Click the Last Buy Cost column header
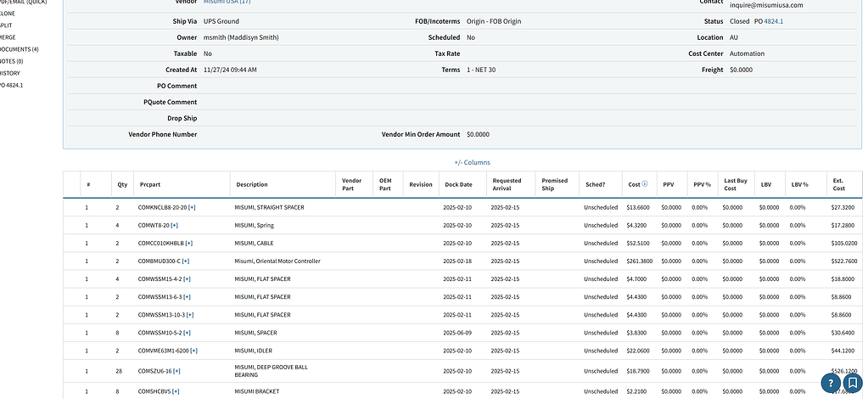The width and height of the screenshot is (868, 399). (x=736, y=184)
